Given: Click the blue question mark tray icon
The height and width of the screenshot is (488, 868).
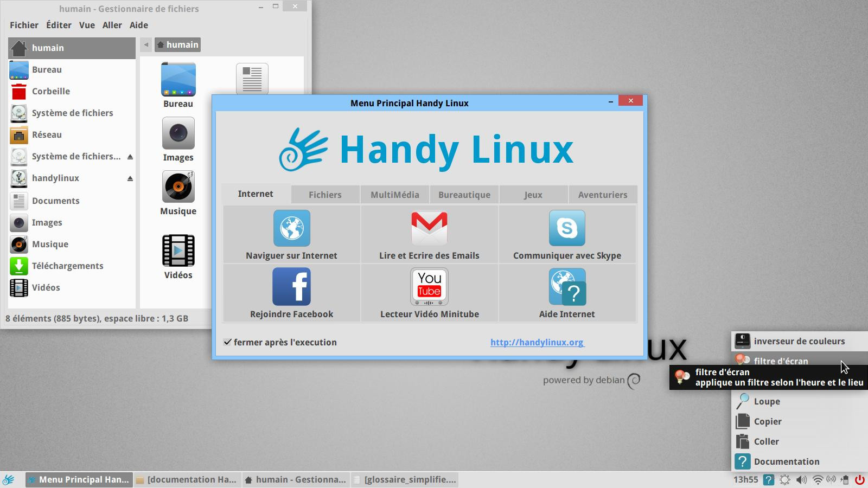Looking at the screenshot, I should click(x=768, y=479).
